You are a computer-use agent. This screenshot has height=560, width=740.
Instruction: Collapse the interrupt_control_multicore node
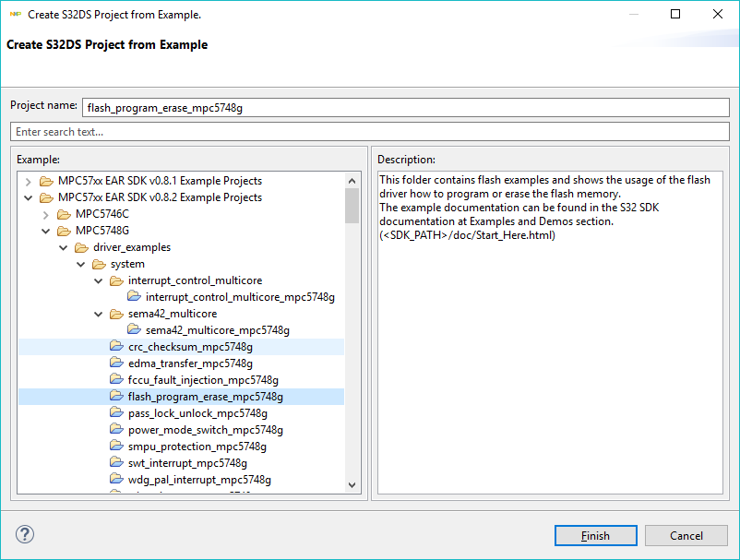(x=99, y=280)
